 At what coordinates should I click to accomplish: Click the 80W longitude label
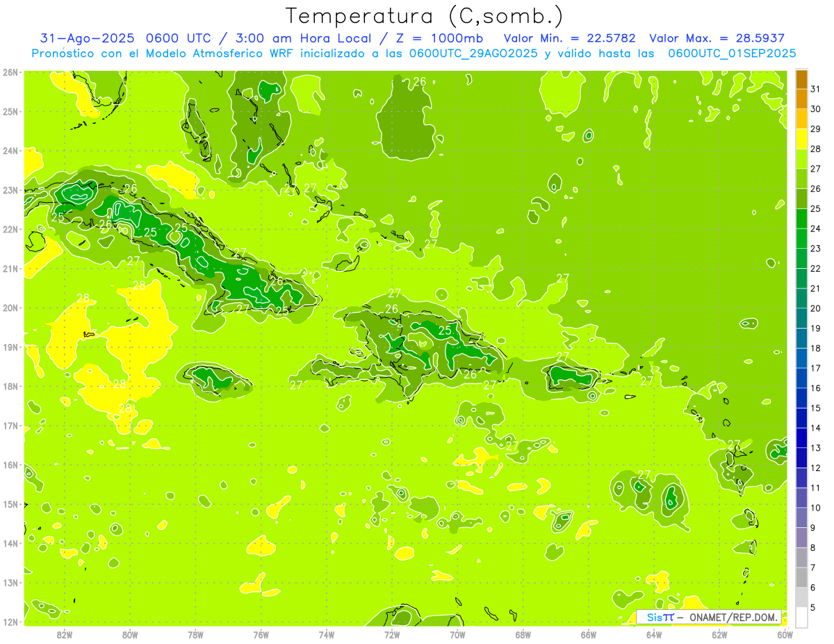tap(130, 635)
